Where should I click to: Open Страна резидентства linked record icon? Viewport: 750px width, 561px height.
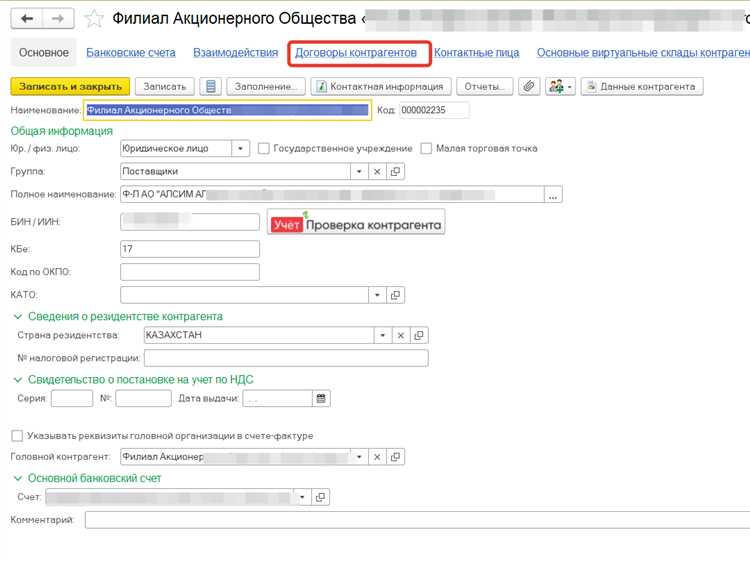[419, 335]
